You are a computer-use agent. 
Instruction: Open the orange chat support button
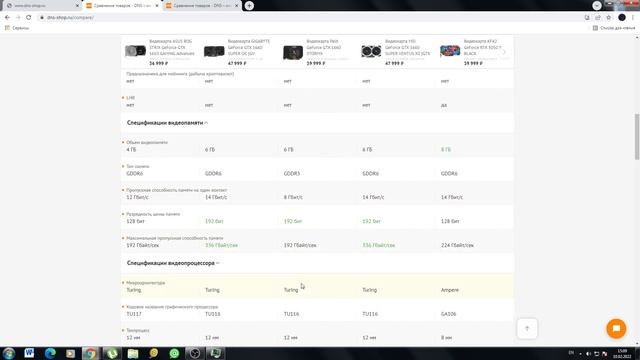(616, 329)
